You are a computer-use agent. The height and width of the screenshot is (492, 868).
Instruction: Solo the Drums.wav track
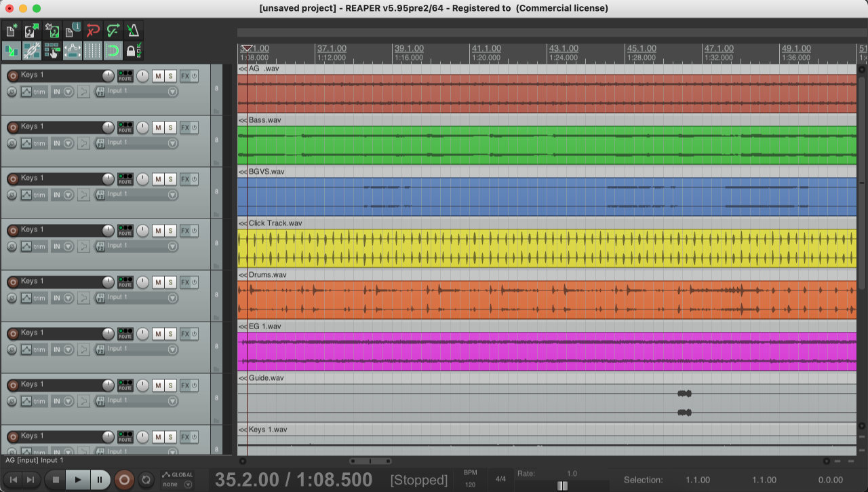(x=171, y=282)
